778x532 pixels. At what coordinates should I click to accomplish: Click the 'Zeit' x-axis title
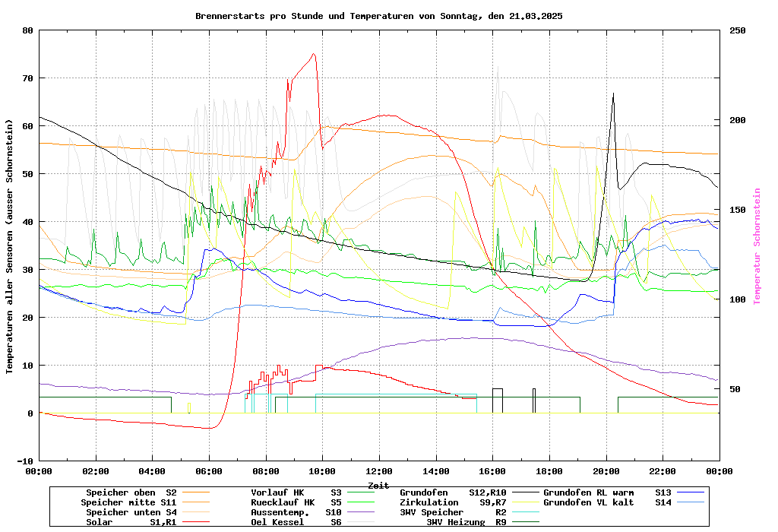tap(378, 485)
